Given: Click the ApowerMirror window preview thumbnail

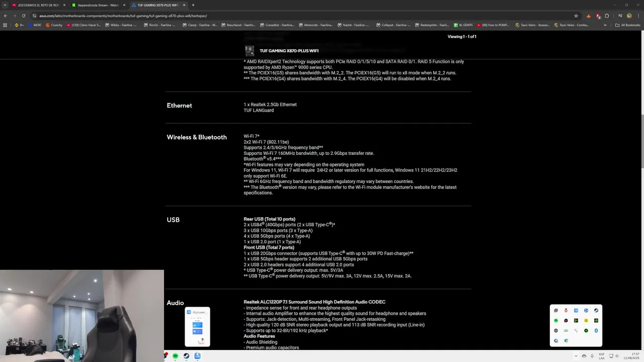Looking at the screenshot, I should point(197,327).
